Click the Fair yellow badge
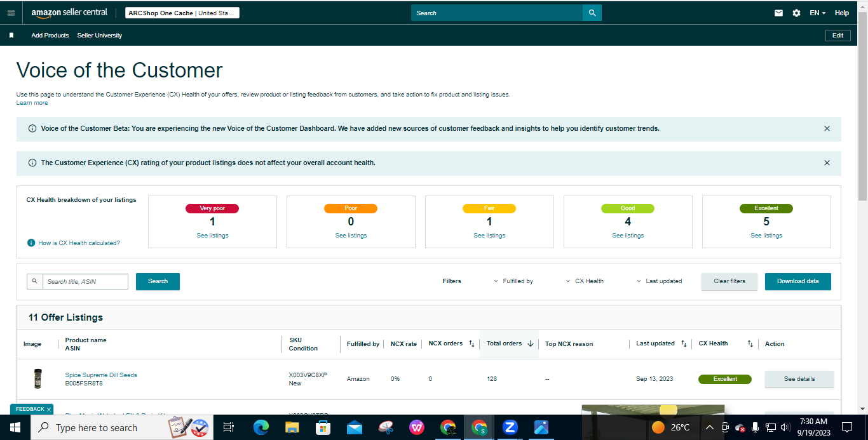The image size is (868, 440). coord(489,208)
